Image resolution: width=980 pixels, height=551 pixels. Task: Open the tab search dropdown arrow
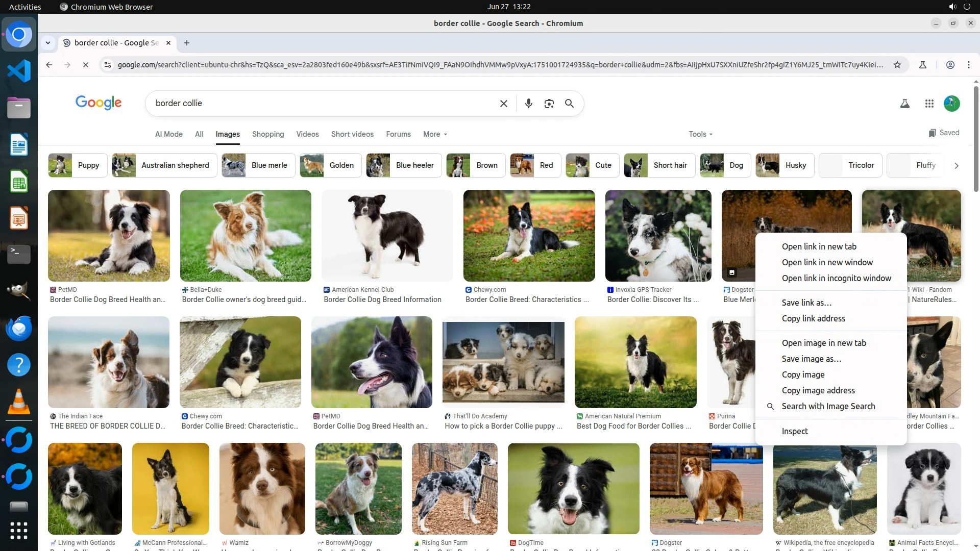point(48,43)
